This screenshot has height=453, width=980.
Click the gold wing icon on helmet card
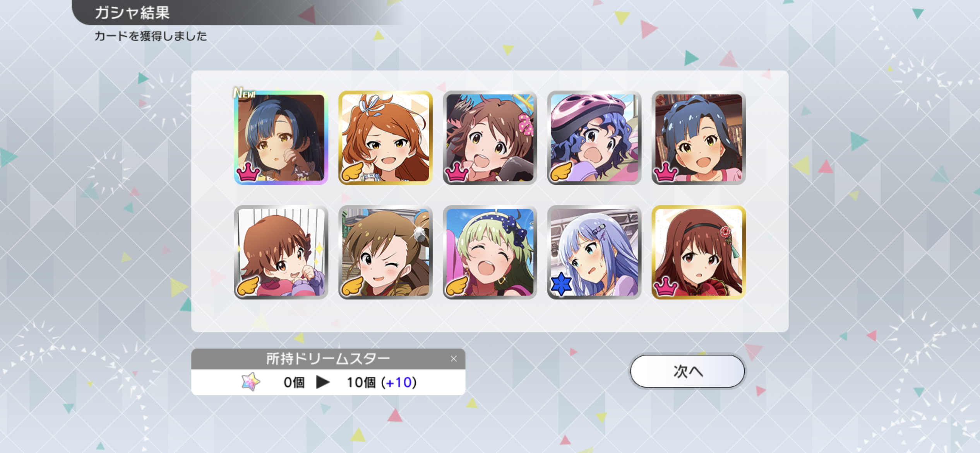[561, 172]
